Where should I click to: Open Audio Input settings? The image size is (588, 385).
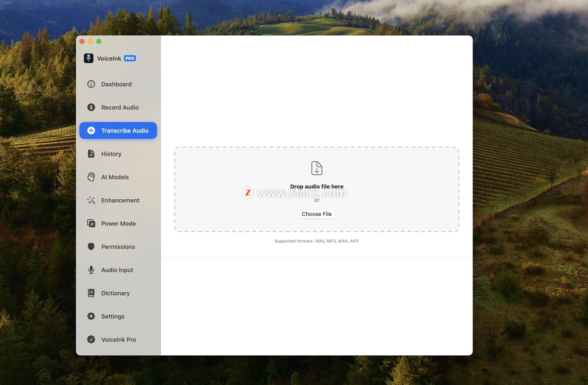118,270
